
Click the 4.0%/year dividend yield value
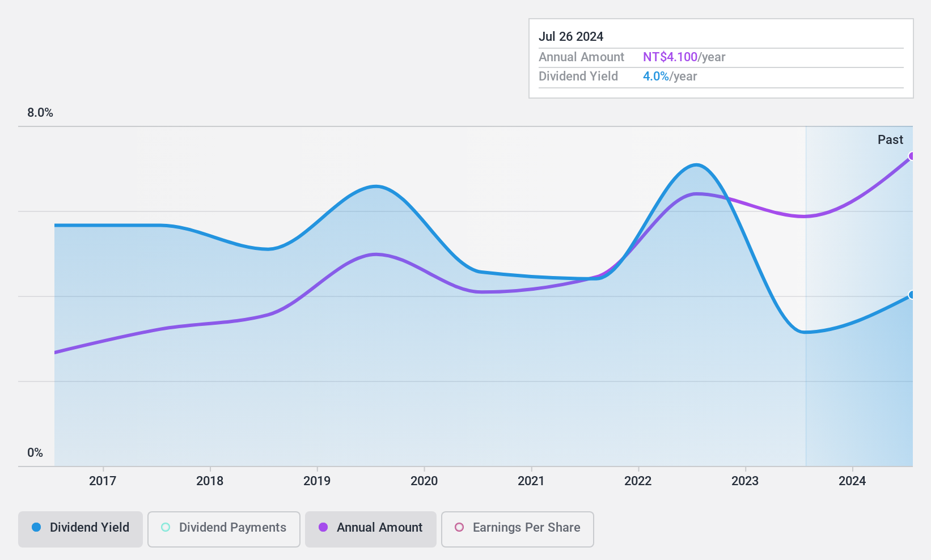pyautogui.click(x=670, y=77)
